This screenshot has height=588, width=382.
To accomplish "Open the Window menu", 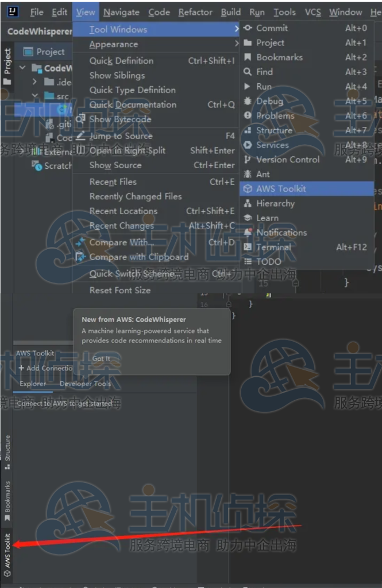I will tap(345, 12).
